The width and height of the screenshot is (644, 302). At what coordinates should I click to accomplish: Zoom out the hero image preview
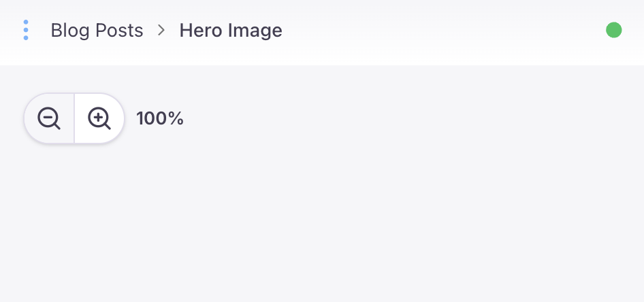pyautogui.click(x=49, y=118)
